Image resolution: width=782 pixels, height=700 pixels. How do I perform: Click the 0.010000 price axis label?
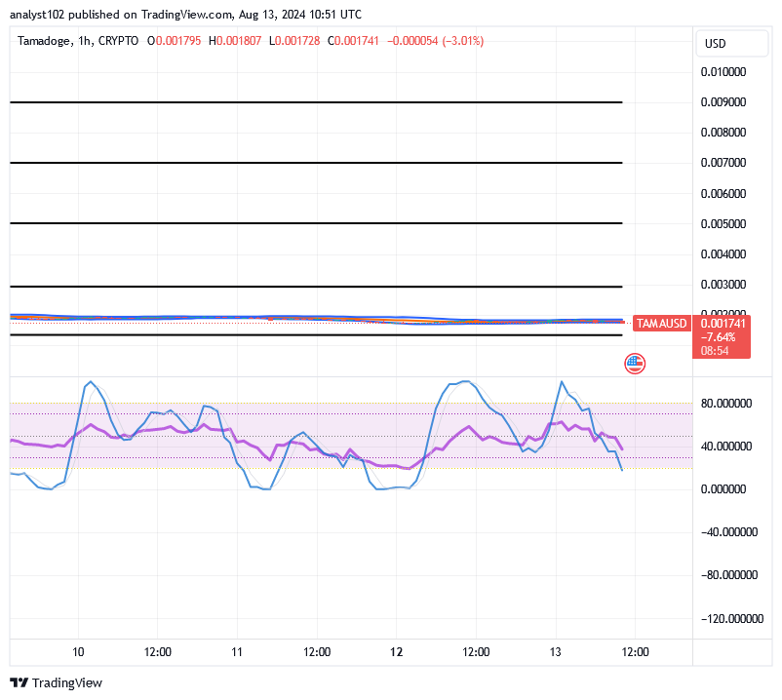(723, 72)
